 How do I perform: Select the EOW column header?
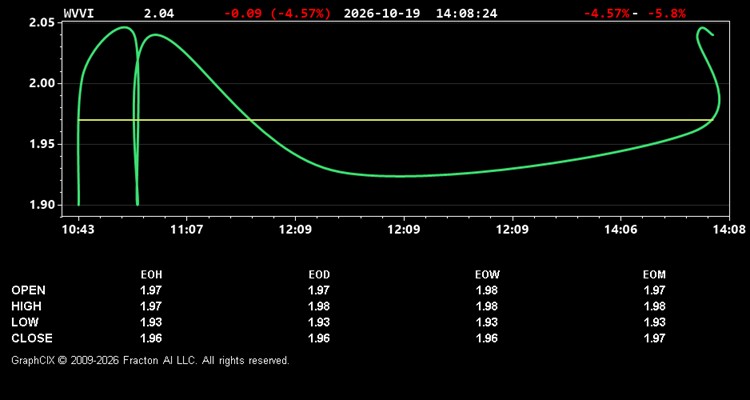(x=487, y=275)
